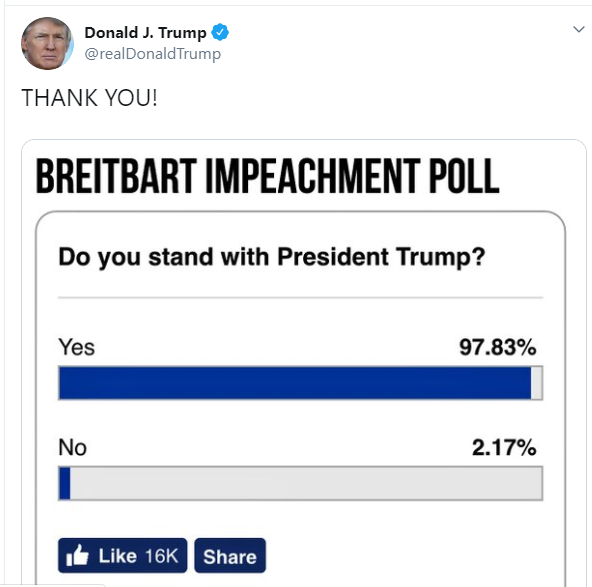Click the poll question about President Trump
Image resolution: width=592 pixels, height=587 pixels.
click(x=271, y=257)
